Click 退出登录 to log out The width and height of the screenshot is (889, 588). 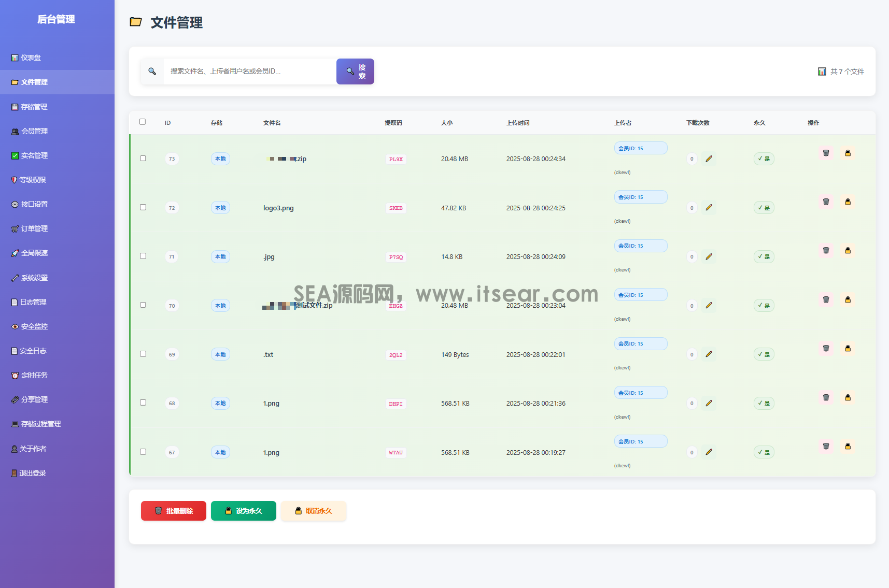(57, 473)
